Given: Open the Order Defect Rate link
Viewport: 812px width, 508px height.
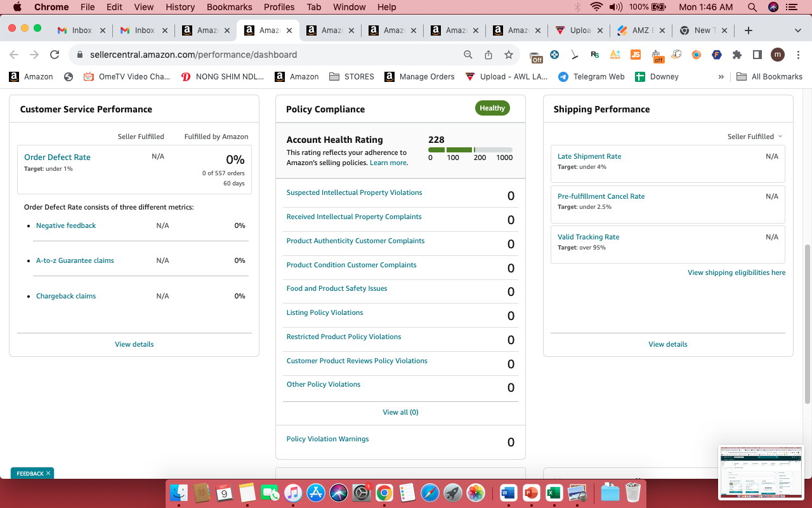Looking at the screenshot, I should pos(57,157).
